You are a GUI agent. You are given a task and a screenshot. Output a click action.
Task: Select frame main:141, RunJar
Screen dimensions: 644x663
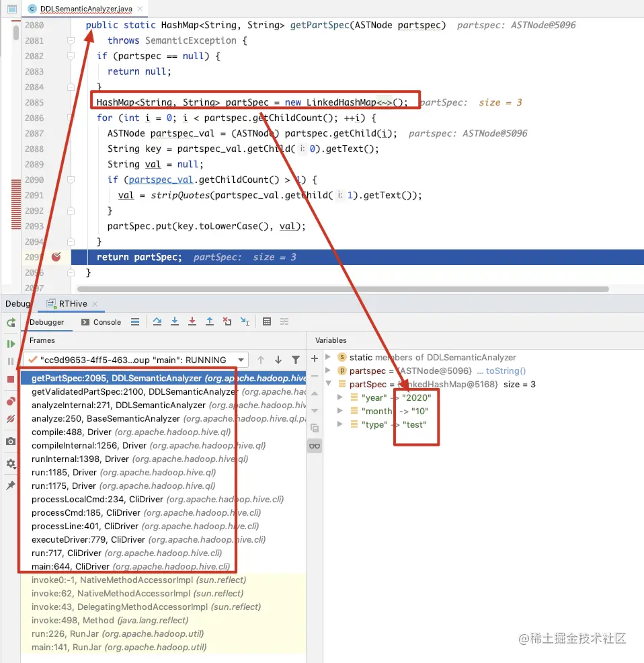(x=163, y=648)
